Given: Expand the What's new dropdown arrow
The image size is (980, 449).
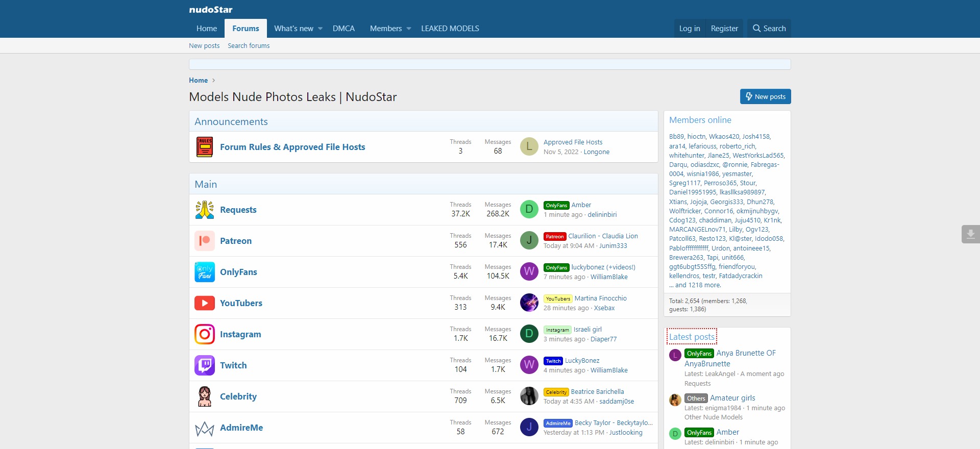Looking at the screenshot, I should coord(320,29).
